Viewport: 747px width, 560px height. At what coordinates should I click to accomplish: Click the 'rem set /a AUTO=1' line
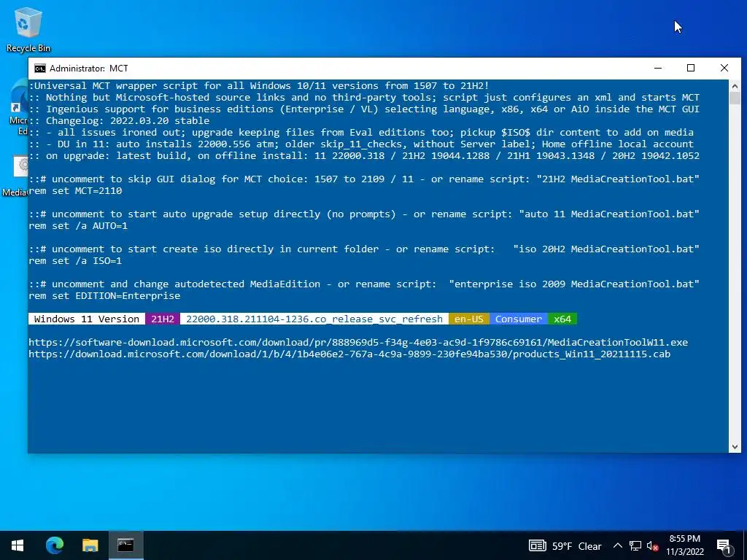pos(78,226)
